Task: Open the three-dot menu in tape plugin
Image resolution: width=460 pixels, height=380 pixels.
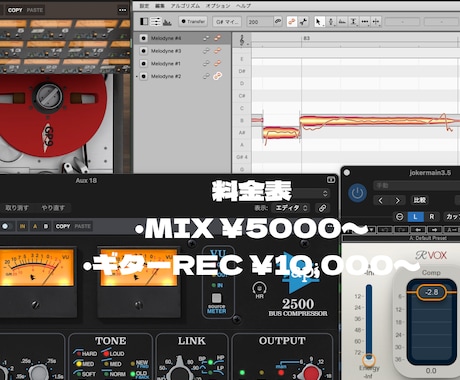Action: tap(123, 10)
